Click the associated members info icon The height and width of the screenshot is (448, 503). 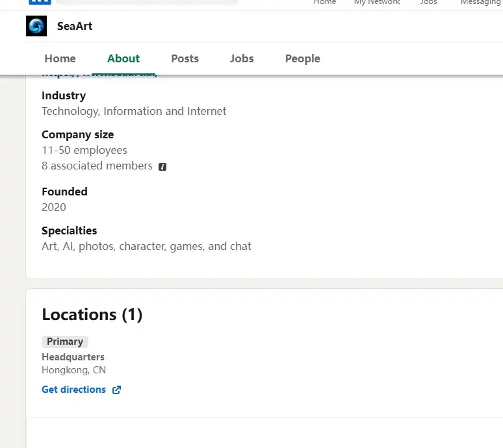162,167
